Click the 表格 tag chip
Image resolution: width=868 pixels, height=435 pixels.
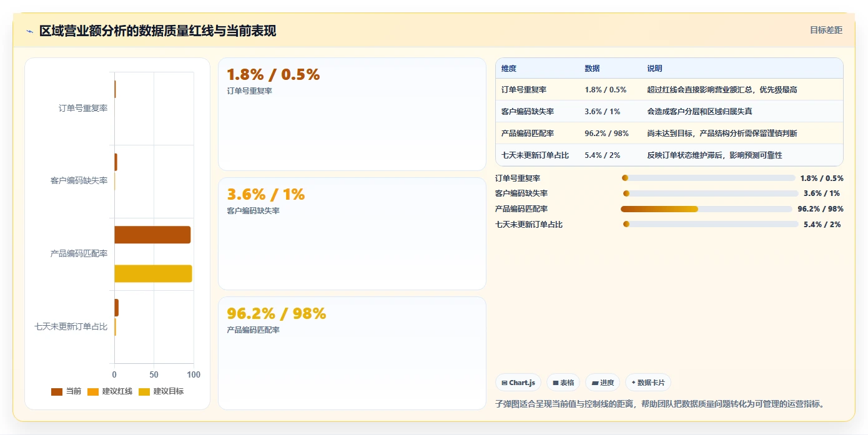pos(563,383)
